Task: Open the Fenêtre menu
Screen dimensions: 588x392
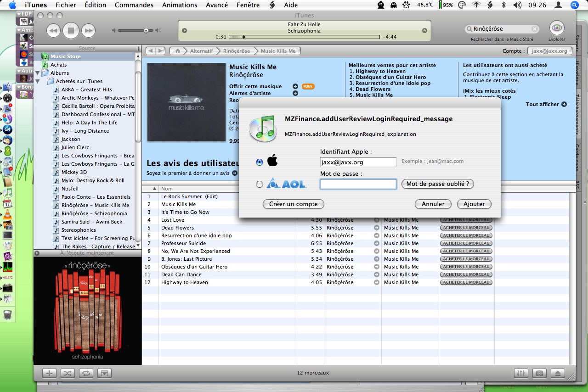Action: point(249,5)
